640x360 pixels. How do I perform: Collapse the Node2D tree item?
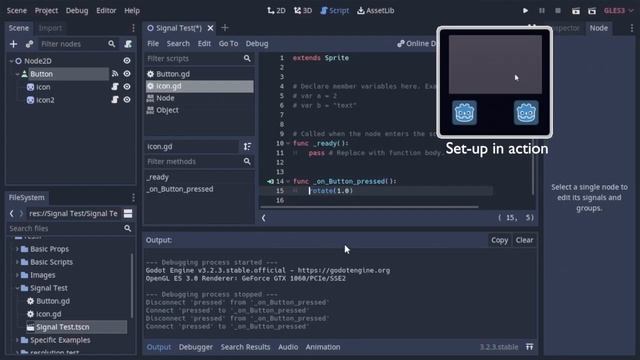point(11,61)
